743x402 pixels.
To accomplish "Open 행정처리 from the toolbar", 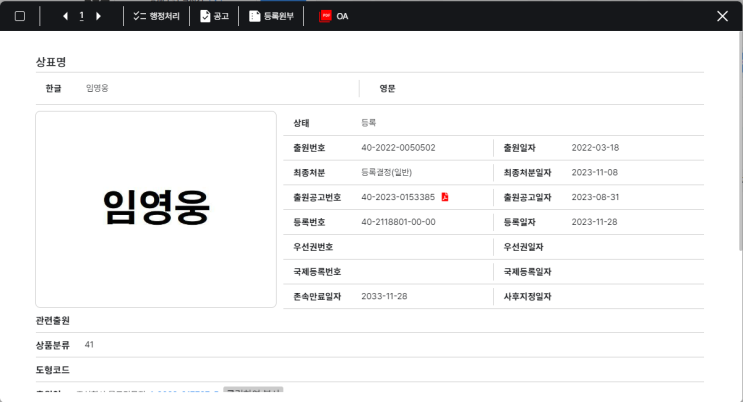I will coord(156,16).
